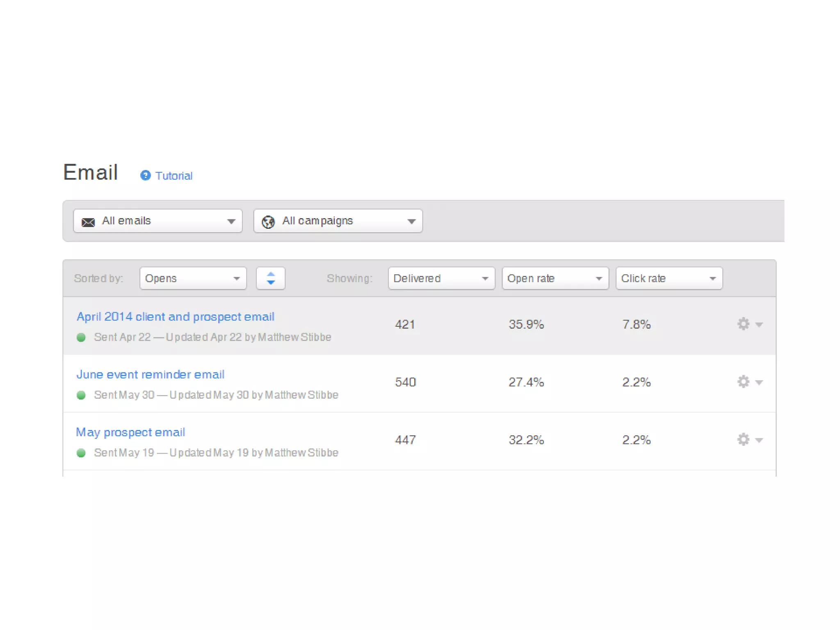Click the envelope icon in All emails

point(88,222)
